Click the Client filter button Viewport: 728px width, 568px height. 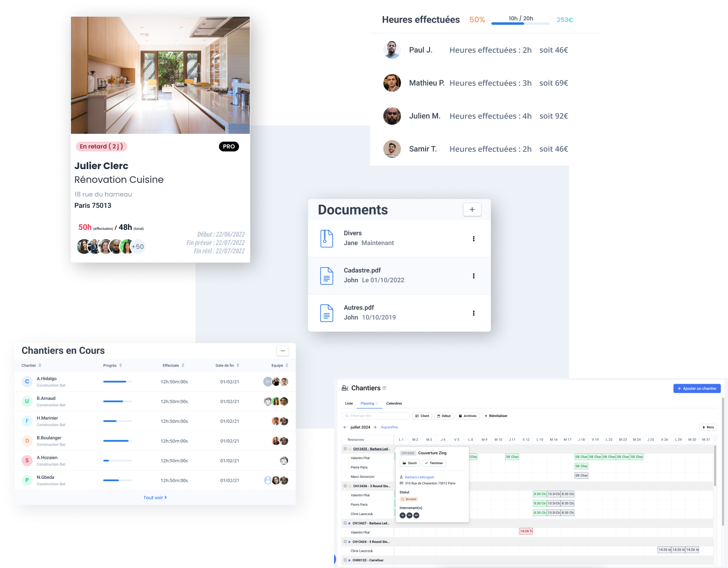coord(422,416)
